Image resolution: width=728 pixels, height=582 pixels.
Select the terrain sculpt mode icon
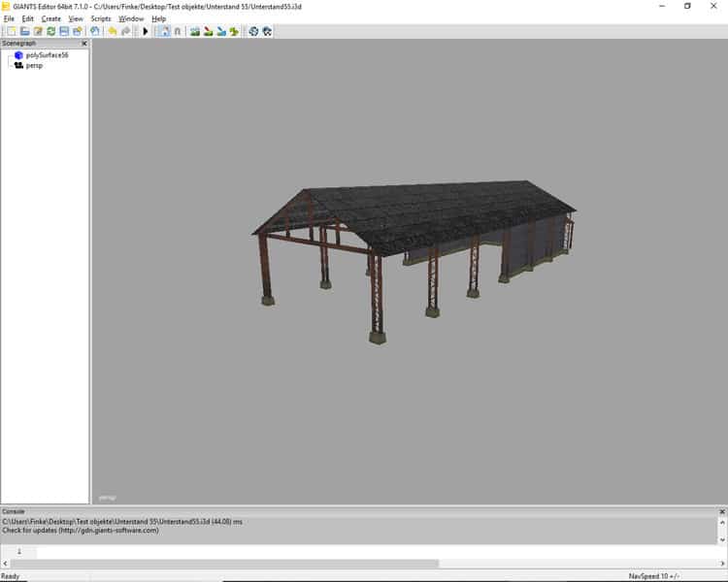(x=195, y=31)
